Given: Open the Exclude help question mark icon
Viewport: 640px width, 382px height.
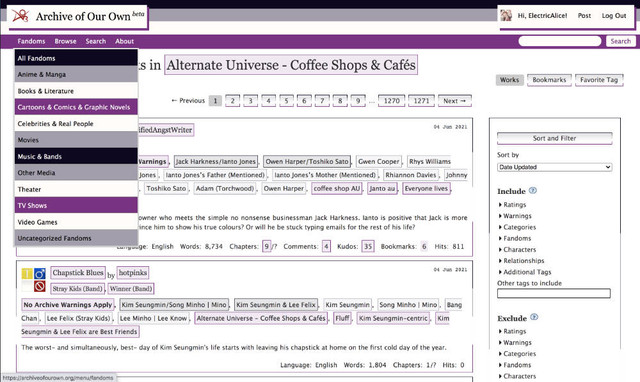Looking at the screenshot, I should 534,317.
